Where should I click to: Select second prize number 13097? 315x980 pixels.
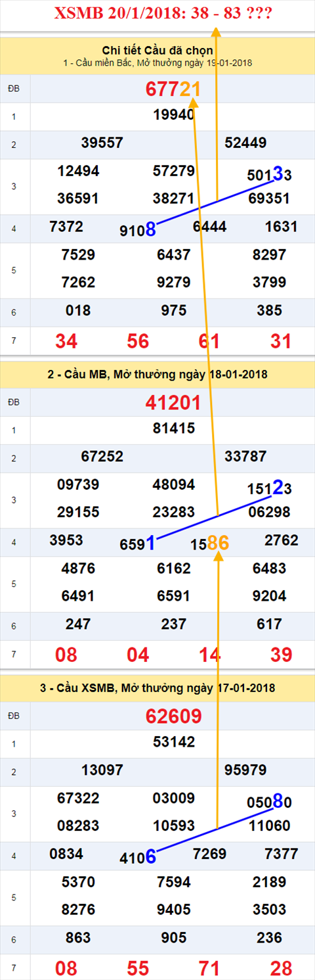(102, 769)
